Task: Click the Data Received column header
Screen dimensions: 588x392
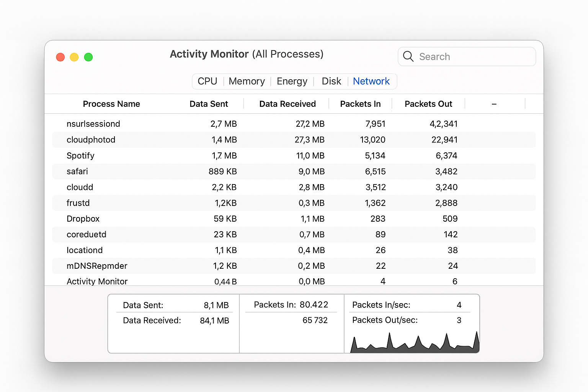Action: pos(287,104)
